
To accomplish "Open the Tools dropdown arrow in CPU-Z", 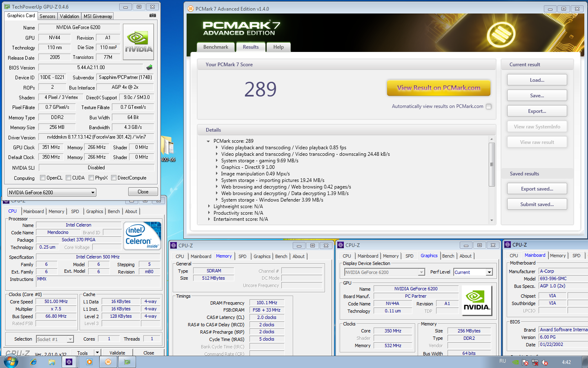I will pyautogui.click(x=97, y=352).
